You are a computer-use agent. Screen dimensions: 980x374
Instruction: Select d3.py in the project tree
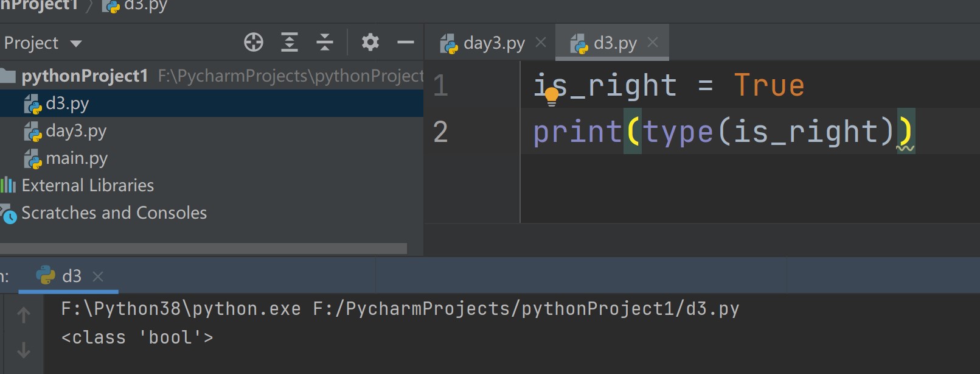tap(67, 104)
